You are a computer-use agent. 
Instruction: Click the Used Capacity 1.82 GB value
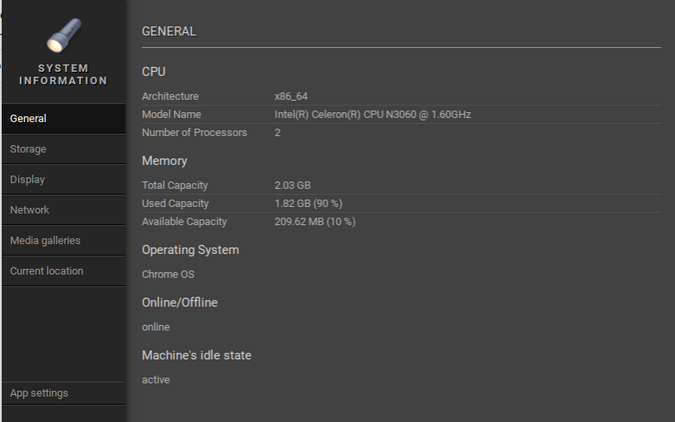tap(308, 203)
